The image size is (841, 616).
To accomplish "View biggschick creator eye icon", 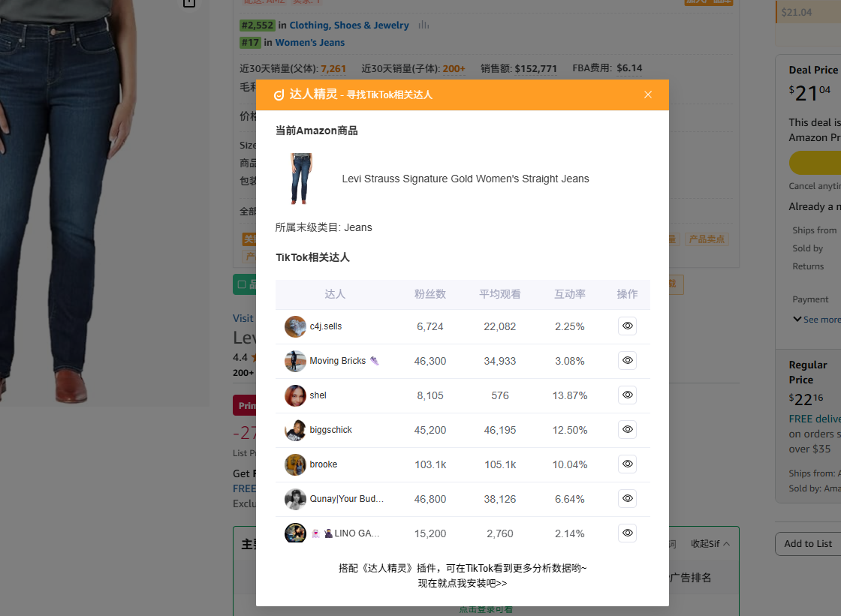I will pos(627,429).
